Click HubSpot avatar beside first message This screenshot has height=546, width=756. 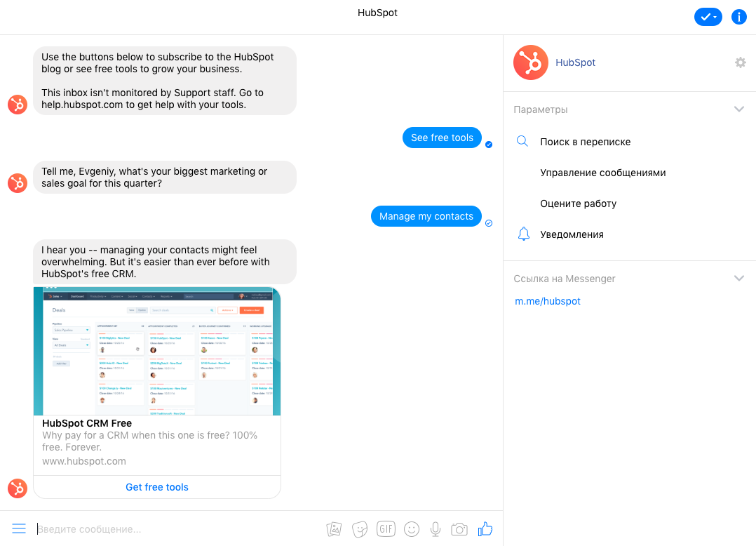click(x=18, y=104)
